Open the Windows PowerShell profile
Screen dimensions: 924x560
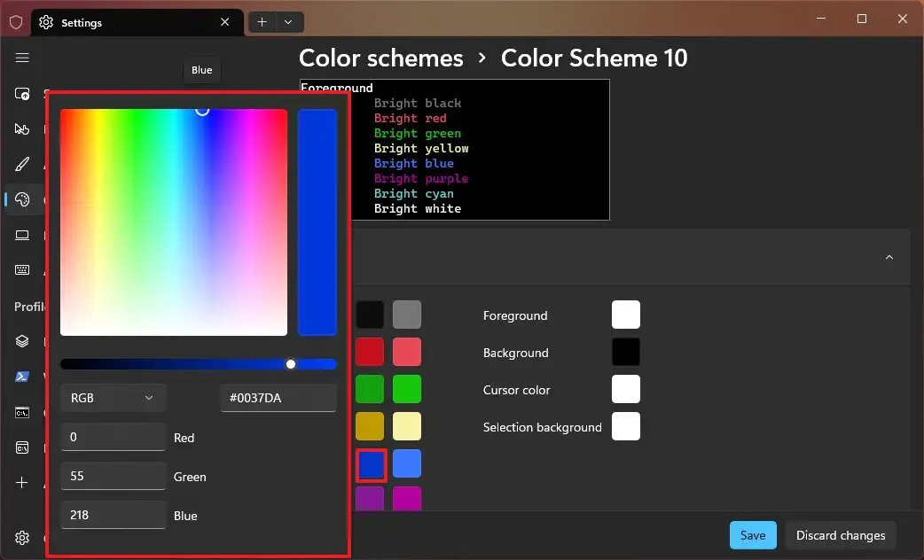pos(22,377)
